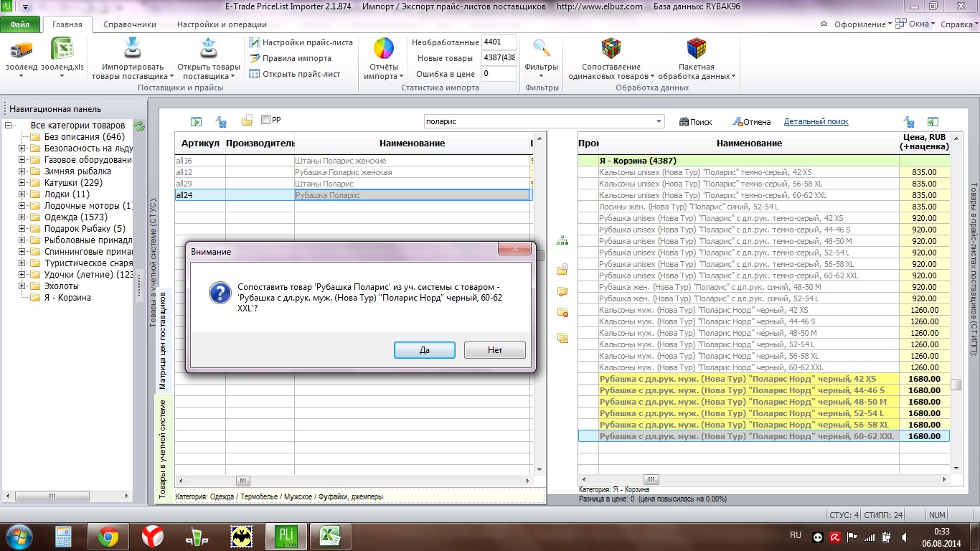
Task: Select the Без описания (646) category
Action: pos(85,137)
